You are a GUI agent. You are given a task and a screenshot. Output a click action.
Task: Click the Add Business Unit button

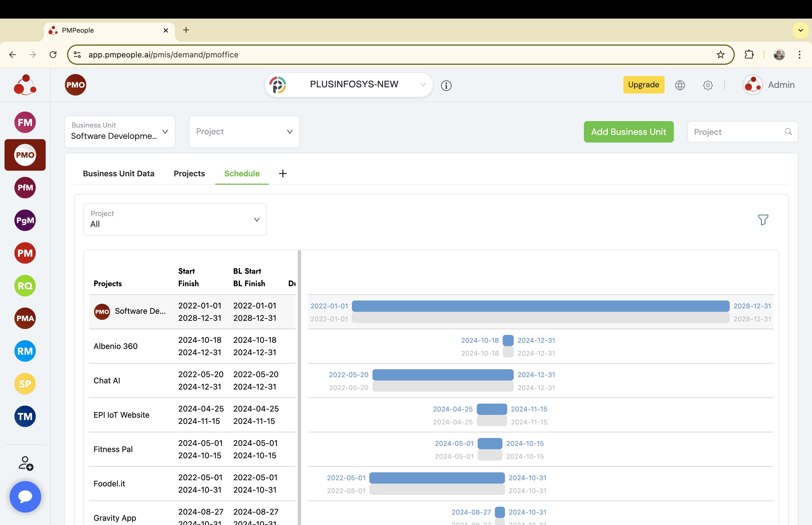[628, 132]
